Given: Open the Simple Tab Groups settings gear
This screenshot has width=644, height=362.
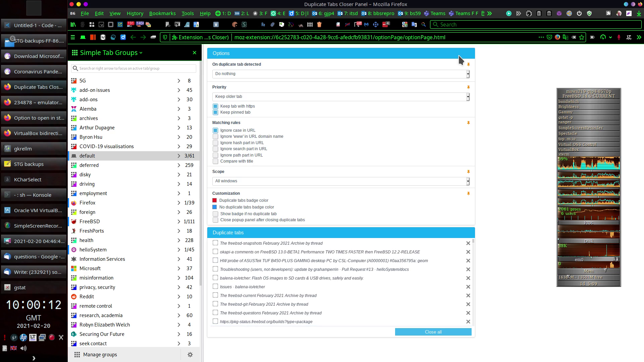Looking at the screenshot, I should point(190,355).
